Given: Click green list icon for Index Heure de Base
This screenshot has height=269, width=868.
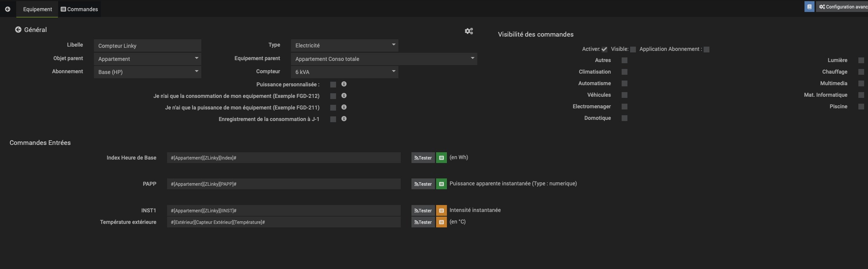Looking at the screenshot, I should coord(441,158).
